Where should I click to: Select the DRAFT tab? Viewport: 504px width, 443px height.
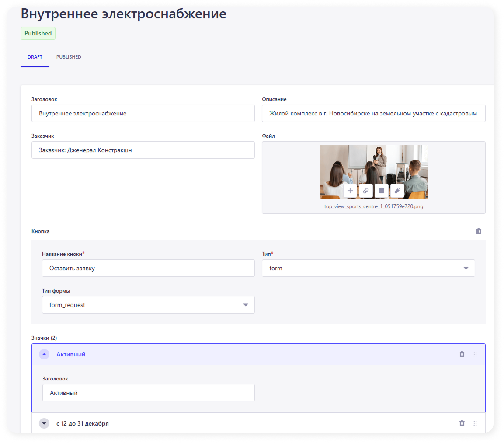pos(35,57)
